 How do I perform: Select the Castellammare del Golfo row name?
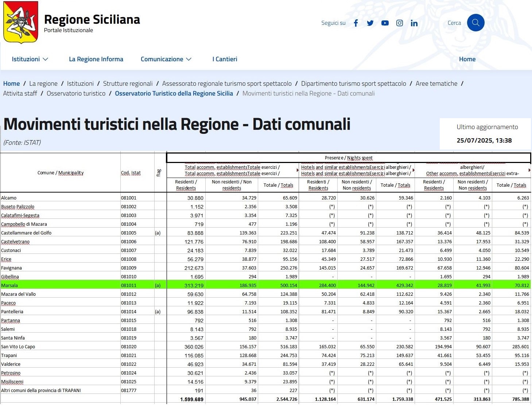(x=26, y=233)
